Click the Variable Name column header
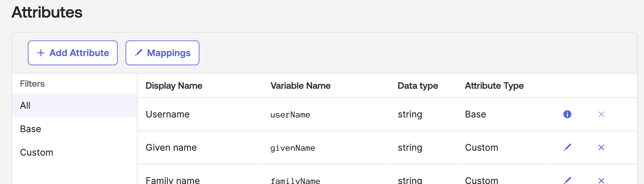644x184 pixels. coord(300,86)
